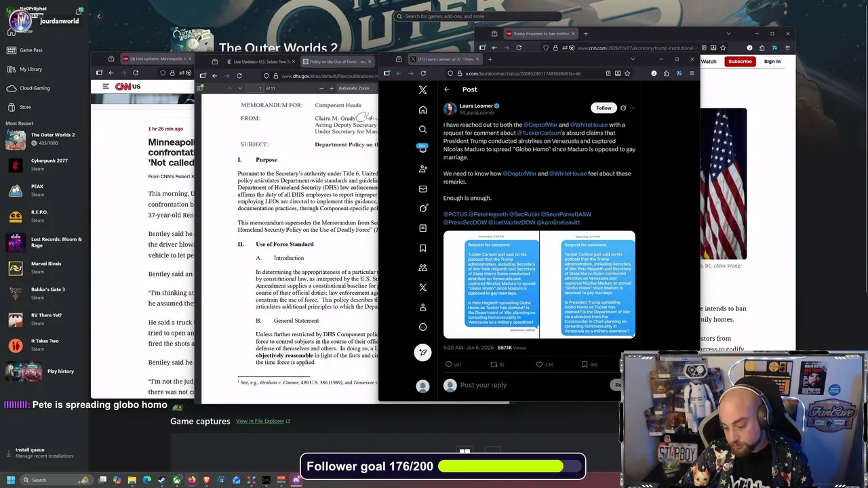Open @TuckerCarlson mention link
868x488 pixels.
click(540, 133)
